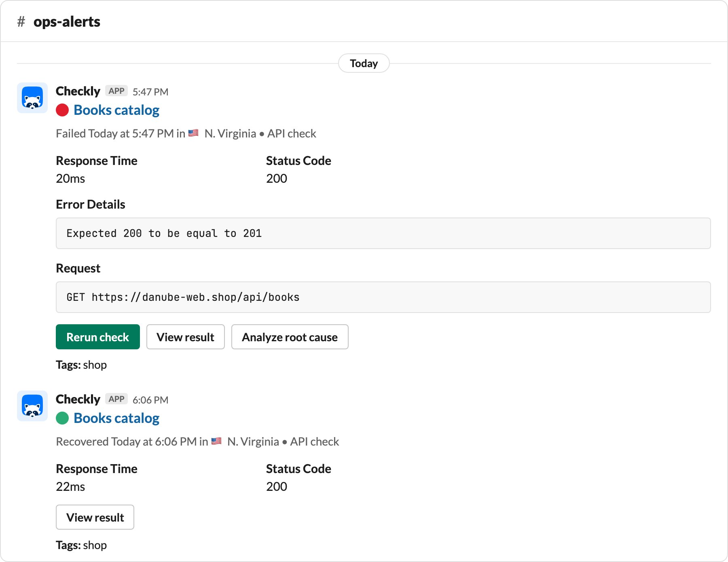
Task: Click the Request heading
Action: (x=78, y=268)
